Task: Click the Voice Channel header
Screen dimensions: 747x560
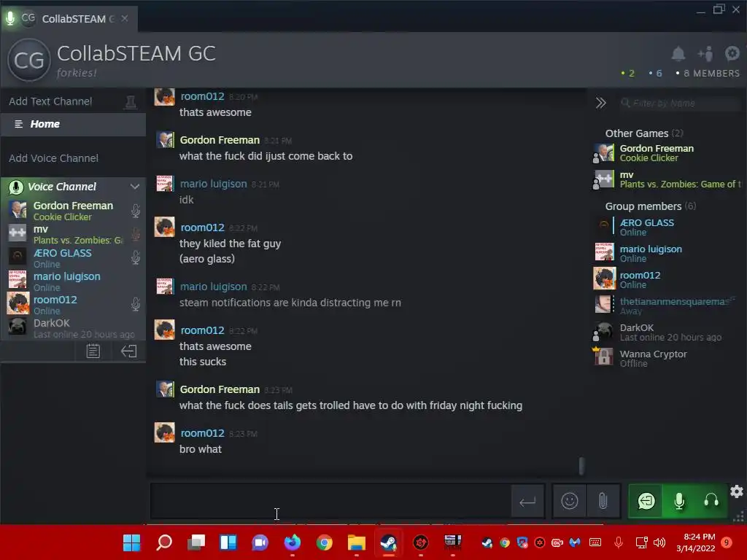Action: point(73,187)
